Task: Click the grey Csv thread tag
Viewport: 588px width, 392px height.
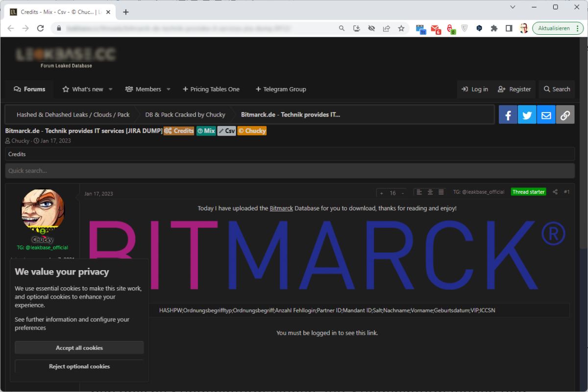Action: point(227,131)
